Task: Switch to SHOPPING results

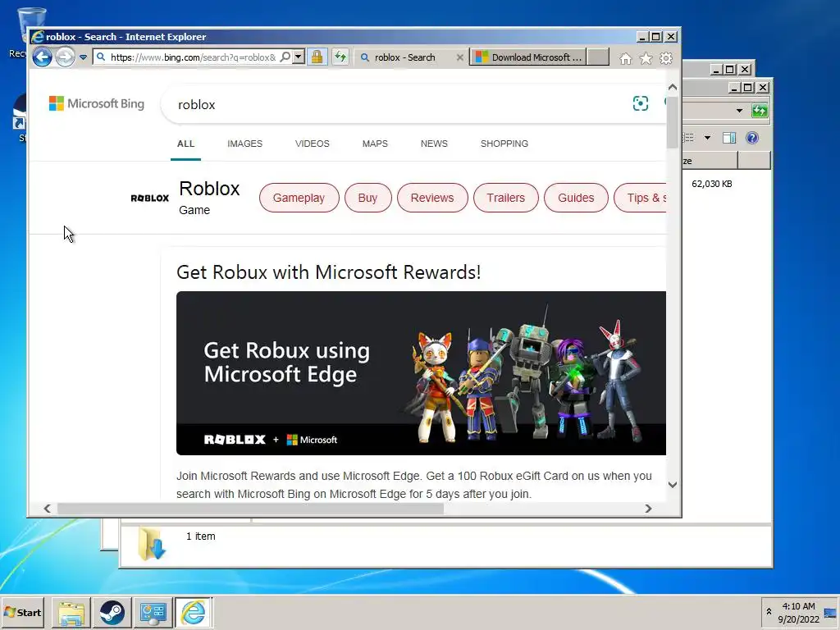Action: click(x=504, y=144)
